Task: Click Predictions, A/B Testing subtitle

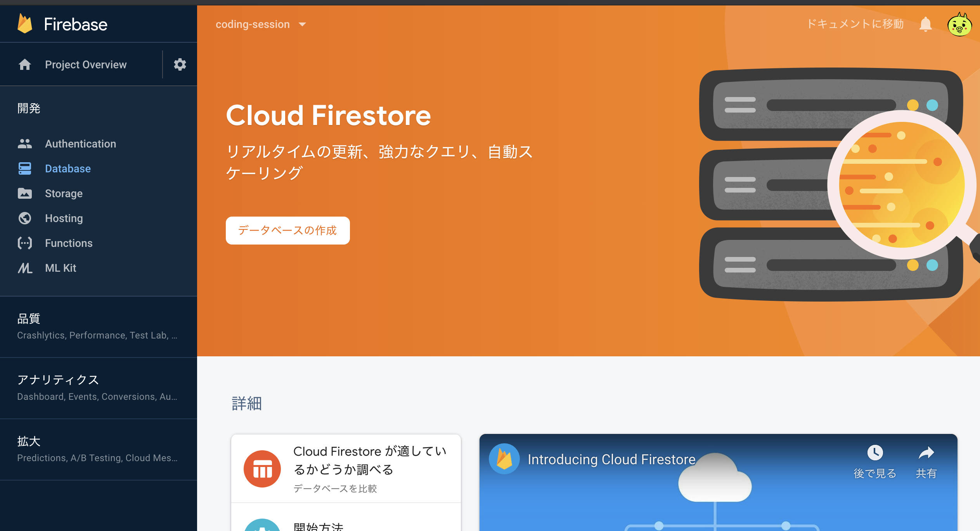Action: coord(97,458)
